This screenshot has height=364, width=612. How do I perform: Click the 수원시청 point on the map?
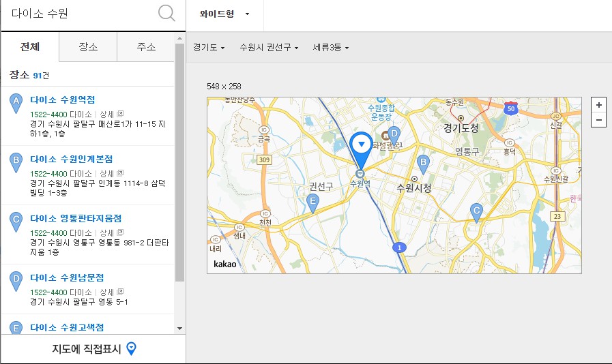point(414,179)
